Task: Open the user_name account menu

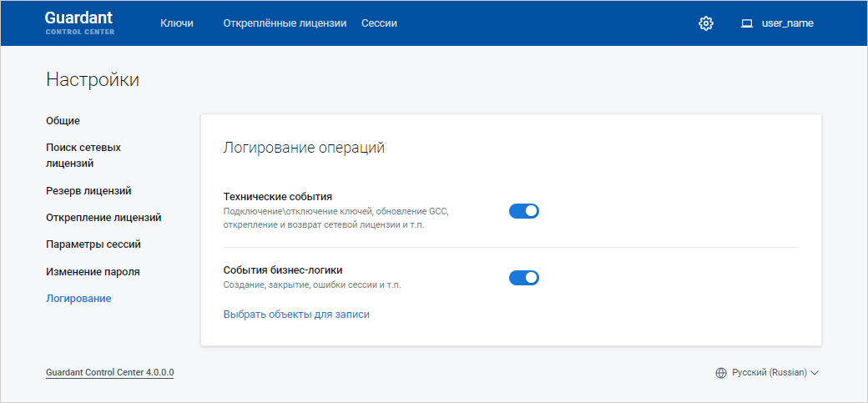Action: (787, 23)
